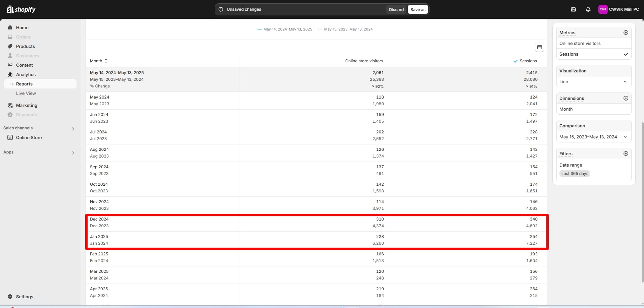Toggle the Sessions column header checkmark
The width and height of the screenshot is (644, 308).
click(x=515, y=61)
